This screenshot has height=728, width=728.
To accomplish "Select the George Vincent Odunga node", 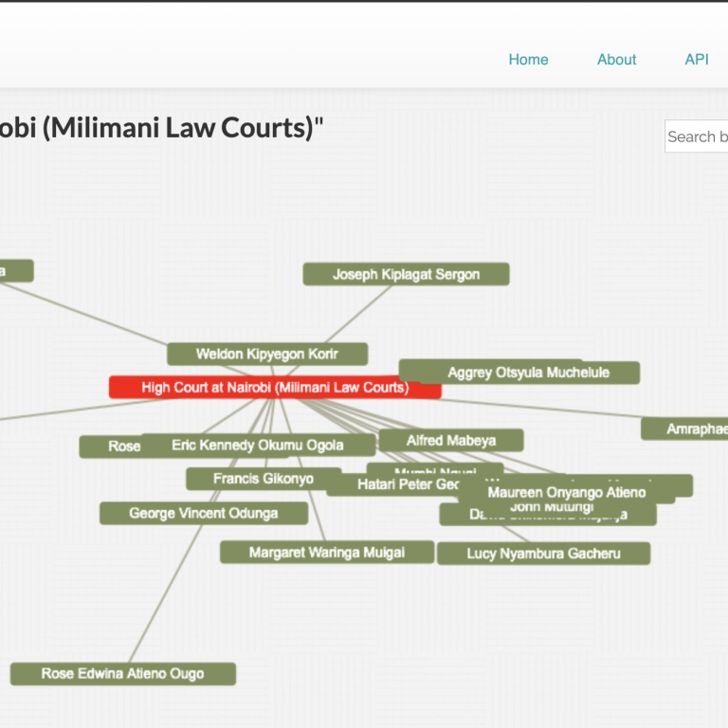I will pyautogui.click(x=203, y=514).
